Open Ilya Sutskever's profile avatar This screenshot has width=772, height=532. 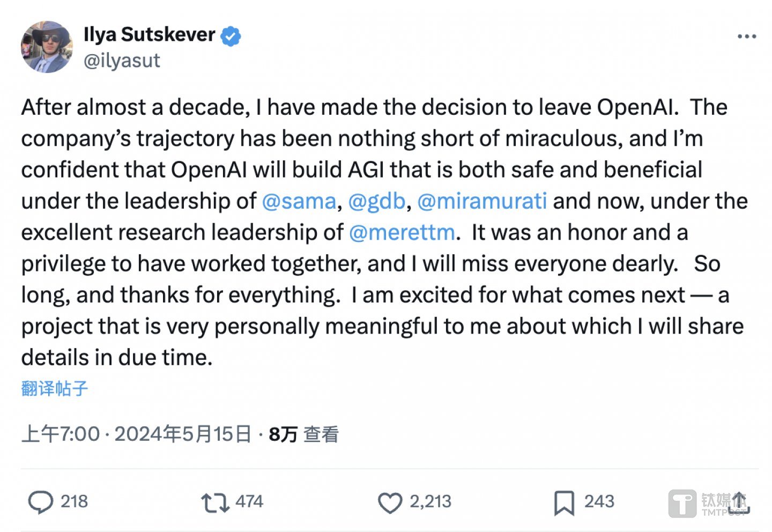47,47
